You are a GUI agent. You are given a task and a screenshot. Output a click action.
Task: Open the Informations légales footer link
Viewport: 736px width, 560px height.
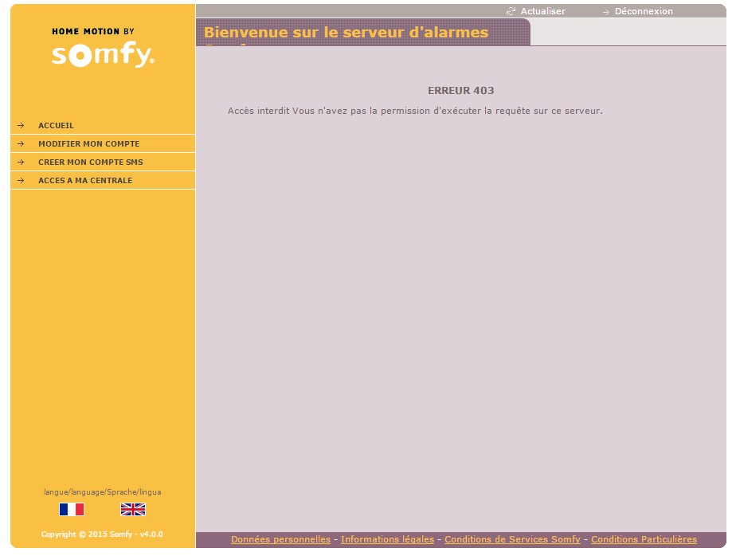point(387,540)
